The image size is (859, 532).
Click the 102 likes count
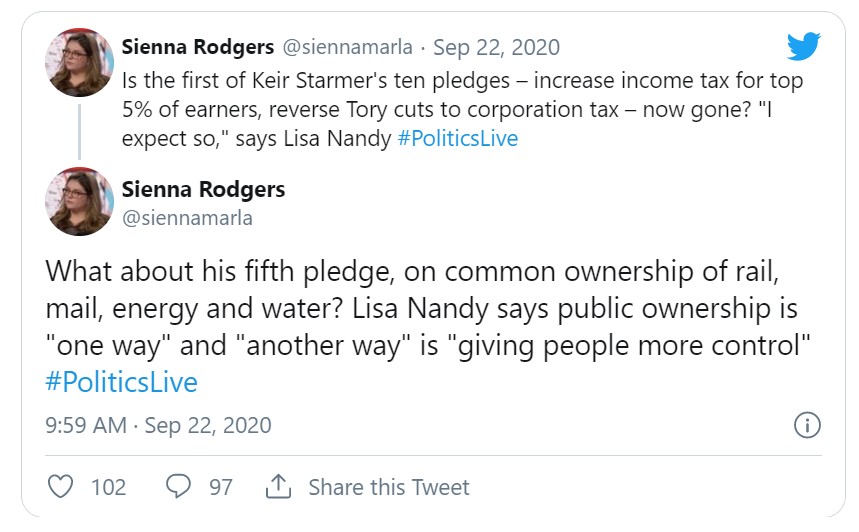[108, 487]
